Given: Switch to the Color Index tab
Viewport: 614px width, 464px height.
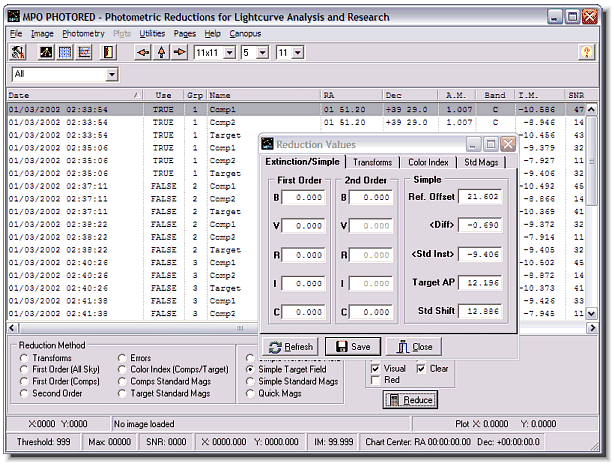Looking at the screenshot, I should 428,162.
